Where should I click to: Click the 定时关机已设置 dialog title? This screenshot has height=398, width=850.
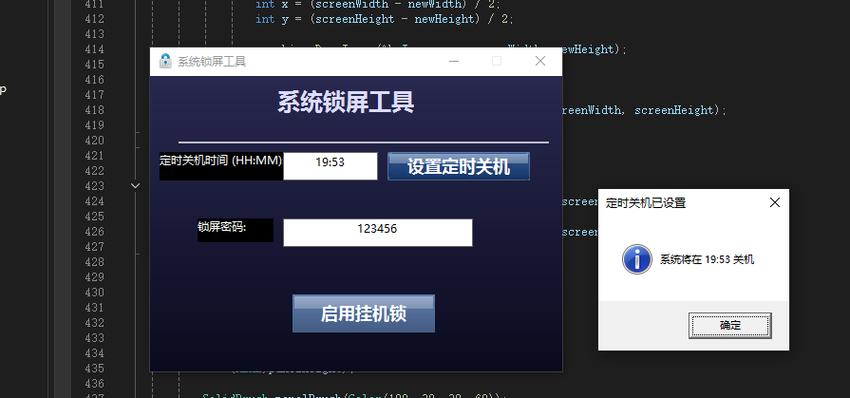tap(646, 203)
